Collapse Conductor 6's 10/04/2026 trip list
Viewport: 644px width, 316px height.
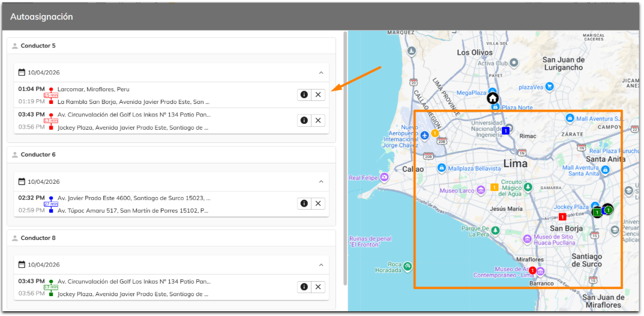pos(321,181)
